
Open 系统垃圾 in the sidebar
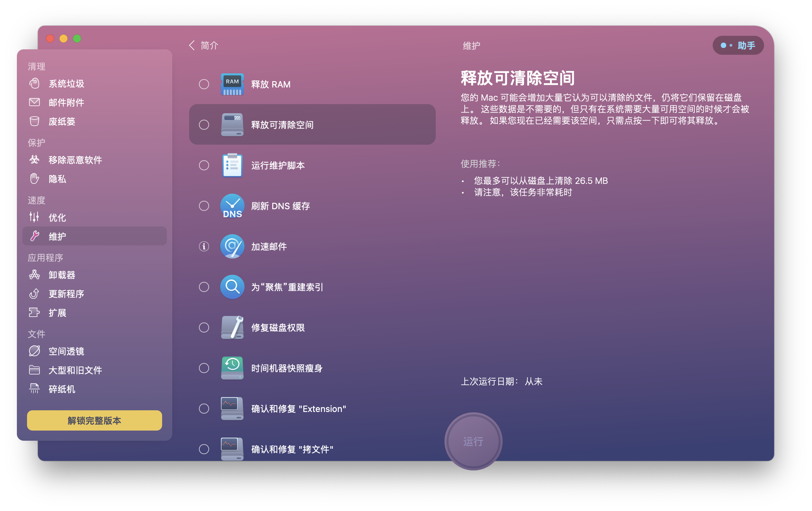[x=66, y=84]
